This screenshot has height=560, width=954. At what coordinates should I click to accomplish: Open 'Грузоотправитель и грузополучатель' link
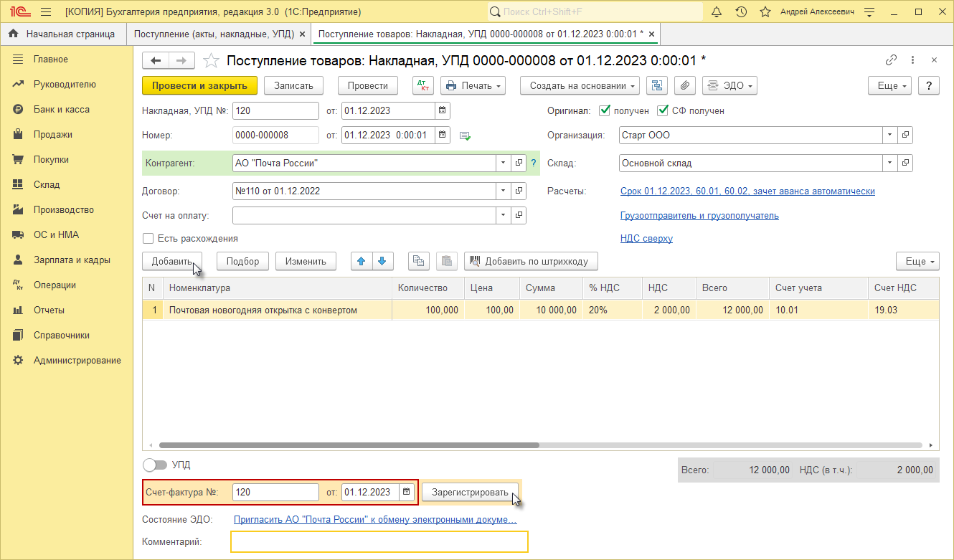coord(699,215)
